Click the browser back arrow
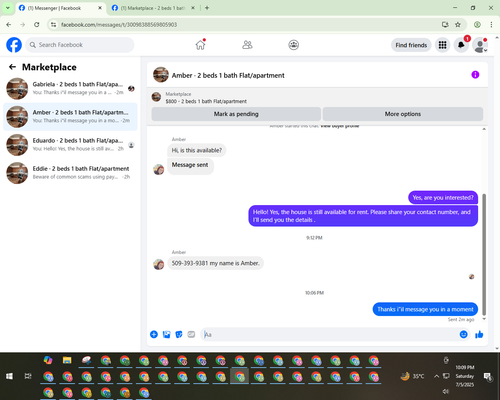500x400 pixels. click(x=9, y=25)
